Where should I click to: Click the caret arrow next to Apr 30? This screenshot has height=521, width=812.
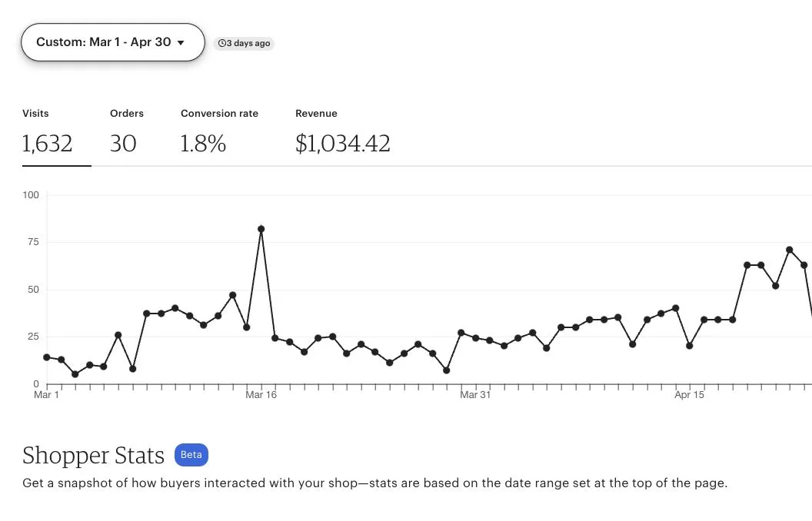pyautogui.click(x=181, y=43)
